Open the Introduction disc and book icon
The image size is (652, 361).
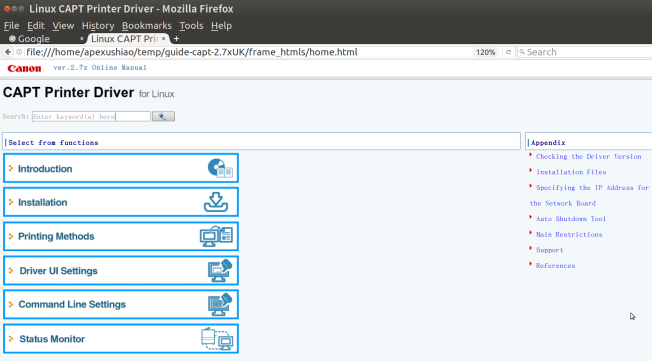pos(220,168)
